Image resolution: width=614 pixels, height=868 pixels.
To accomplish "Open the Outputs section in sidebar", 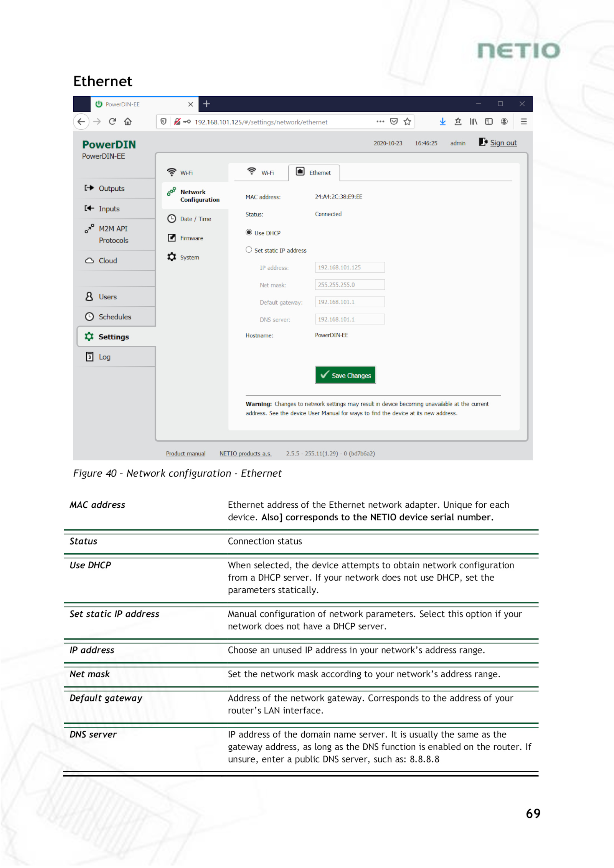I will click(111, 188).
